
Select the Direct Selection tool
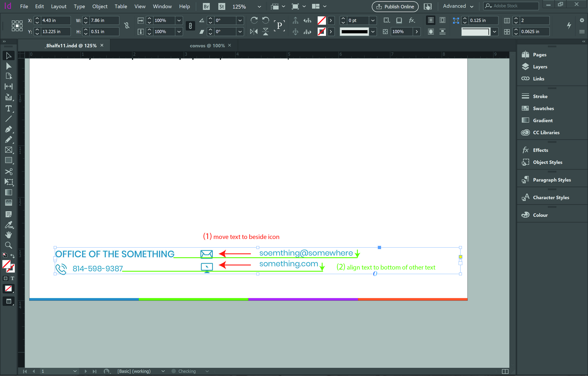click(x=9, y=66)
